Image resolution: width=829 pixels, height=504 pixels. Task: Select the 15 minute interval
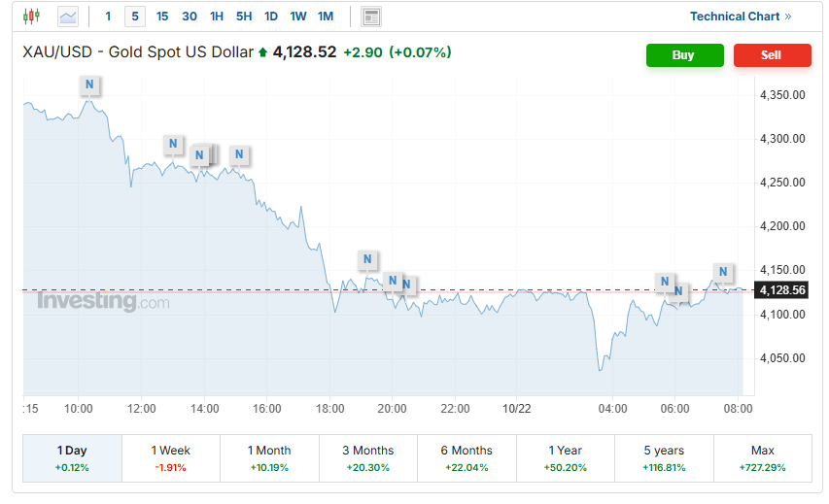point(161,17)
